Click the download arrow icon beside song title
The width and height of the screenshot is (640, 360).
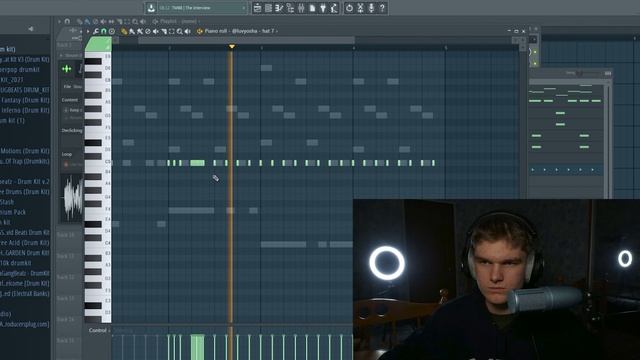point(151,8)
